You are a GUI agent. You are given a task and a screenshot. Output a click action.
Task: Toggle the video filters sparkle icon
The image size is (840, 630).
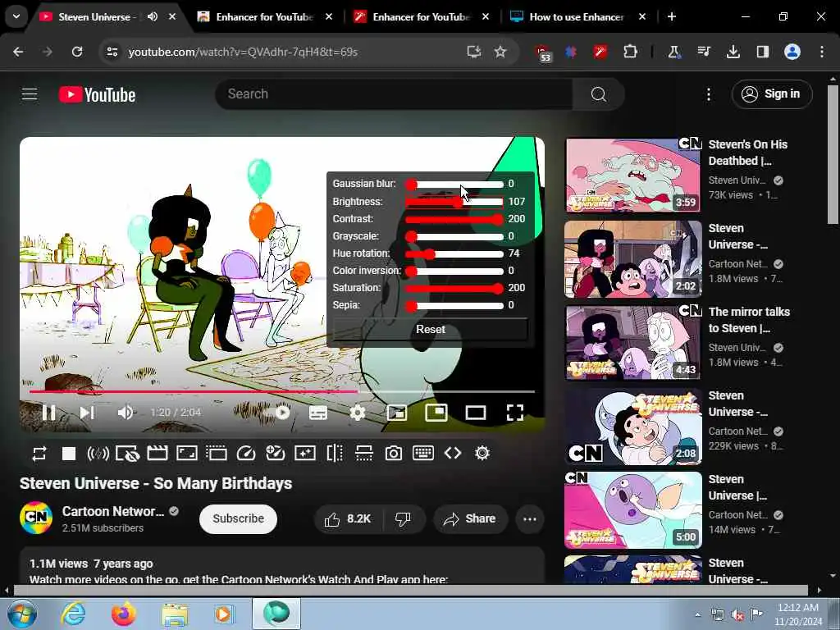[305, 453]
